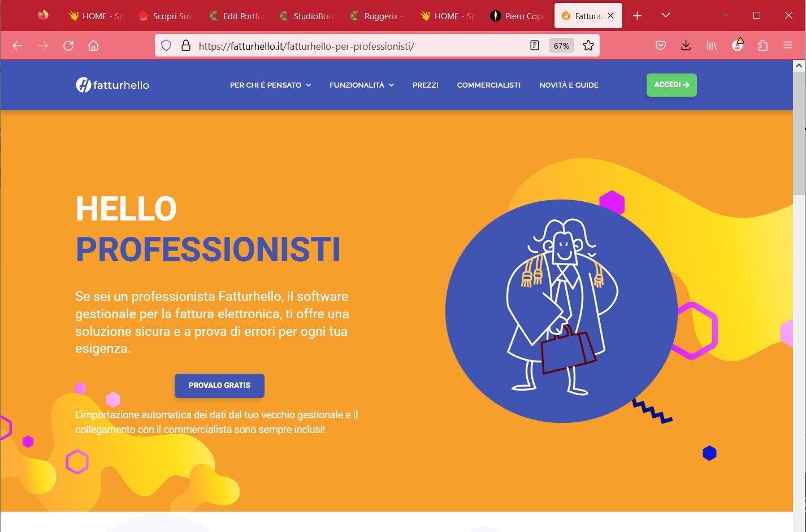This screenshot has height=532, width=806.
Task: Show tracking protection shield info
Action: (166, 46)
